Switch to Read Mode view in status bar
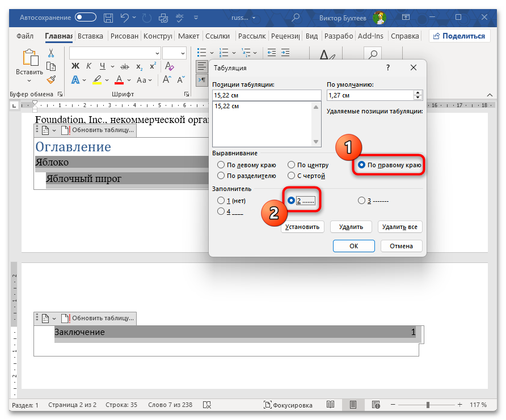 tap(330, 405)
